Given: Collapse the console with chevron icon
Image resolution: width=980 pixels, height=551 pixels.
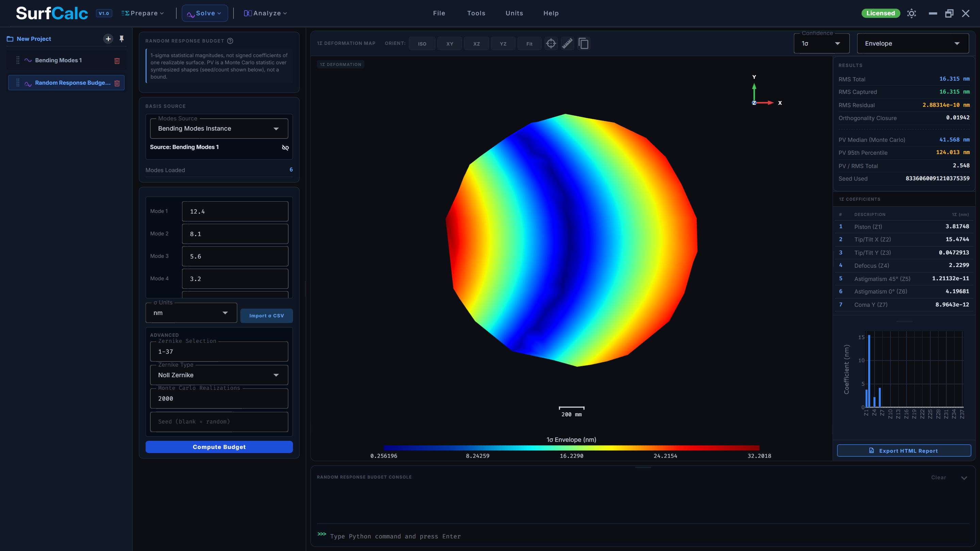Looking at the screenshot, I should pos(964,478).
